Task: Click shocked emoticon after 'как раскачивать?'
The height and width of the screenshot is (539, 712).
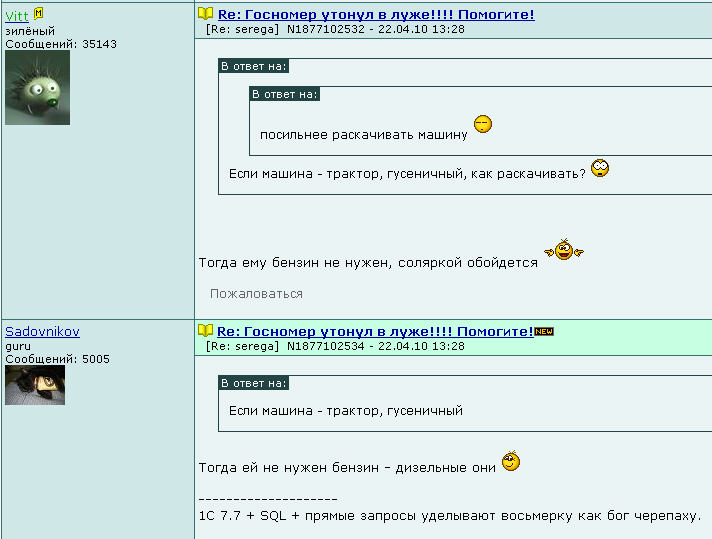Action: tap(600, 168)
